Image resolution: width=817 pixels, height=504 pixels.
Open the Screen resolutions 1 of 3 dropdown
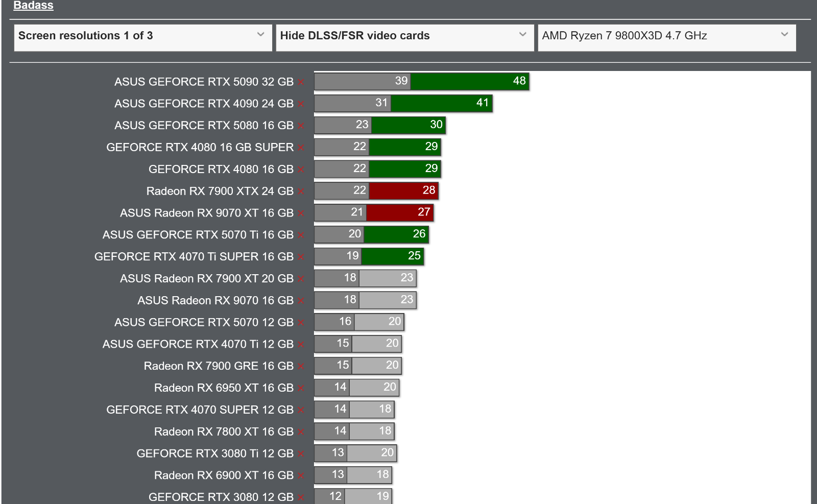click(x=143, y=37)
